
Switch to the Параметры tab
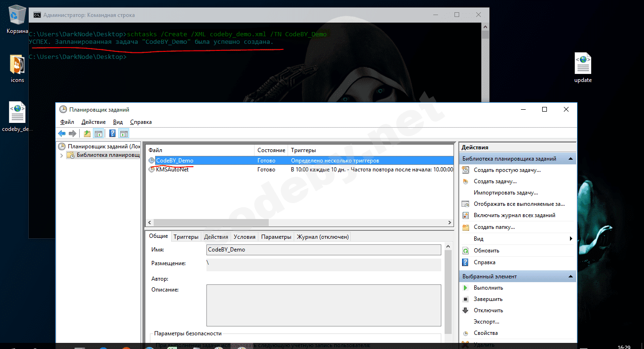click(276, 237)
